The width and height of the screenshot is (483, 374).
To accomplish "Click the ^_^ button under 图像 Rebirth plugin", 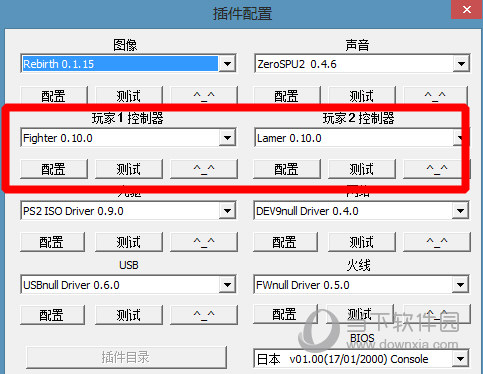I will tap(204, 96).
